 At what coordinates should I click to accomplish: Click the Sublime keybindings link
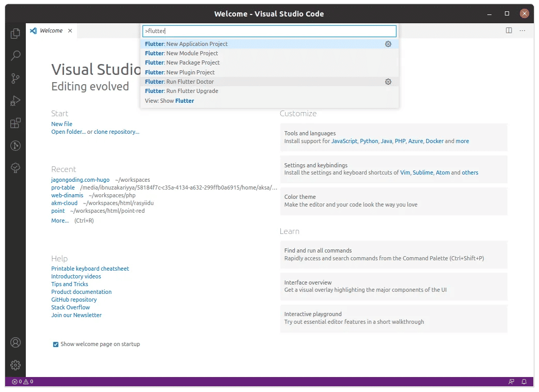tap(423, 173)
